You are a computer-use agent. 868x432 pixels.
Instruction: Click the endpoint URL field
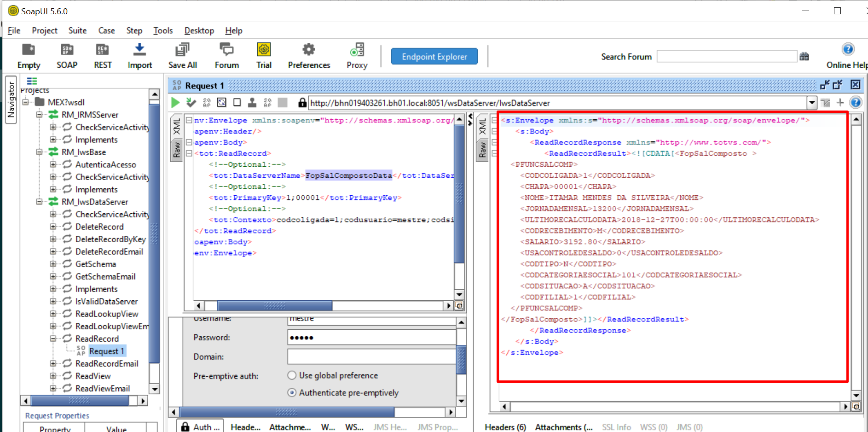coord(557,103)
